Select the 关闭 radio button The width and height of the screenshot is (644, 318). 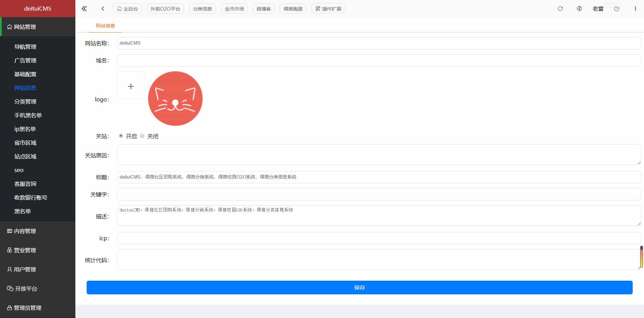click(x=142, y=136)
